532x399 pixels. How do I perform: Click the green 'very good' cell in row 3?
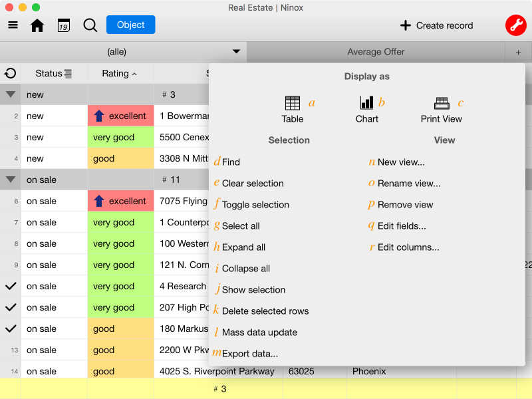pyautogui.click(x=121, y=137)
